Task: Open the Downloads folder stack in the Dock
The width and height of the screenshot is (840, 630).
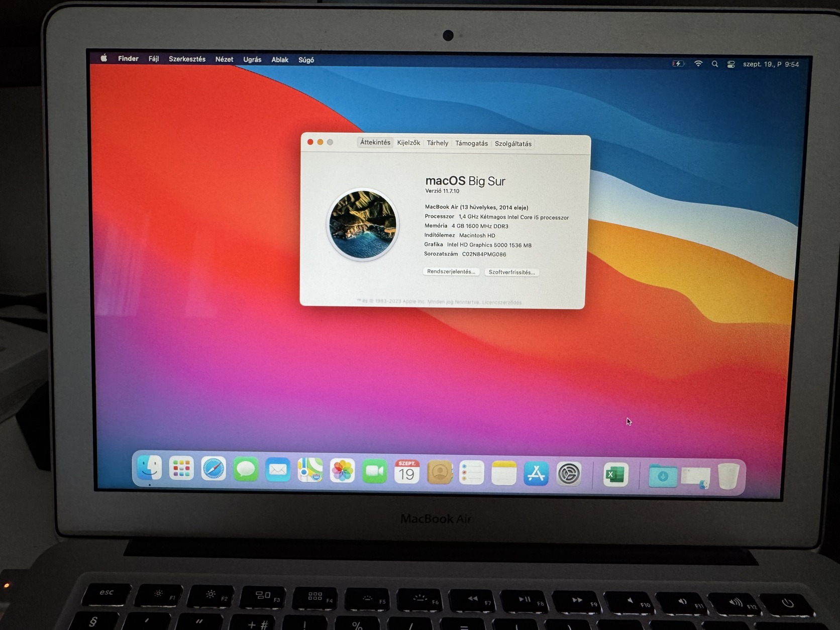Action: [663, 476]
